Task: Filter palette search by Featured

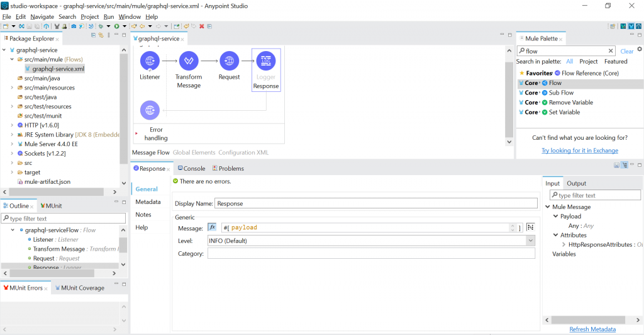Action: [616, 61]
